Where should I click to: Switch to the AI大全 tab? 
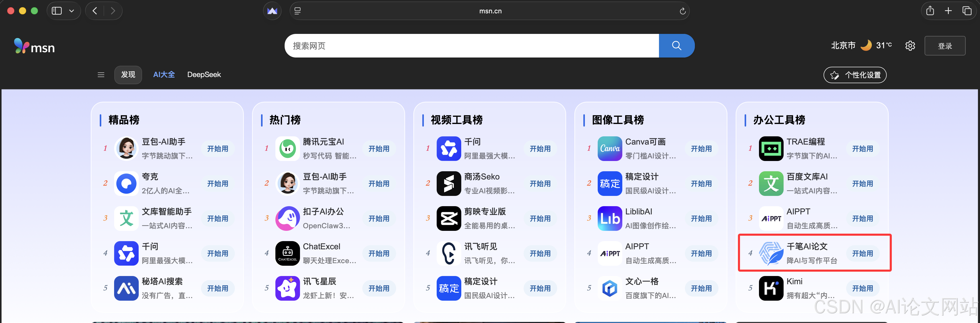coord(164,75)
